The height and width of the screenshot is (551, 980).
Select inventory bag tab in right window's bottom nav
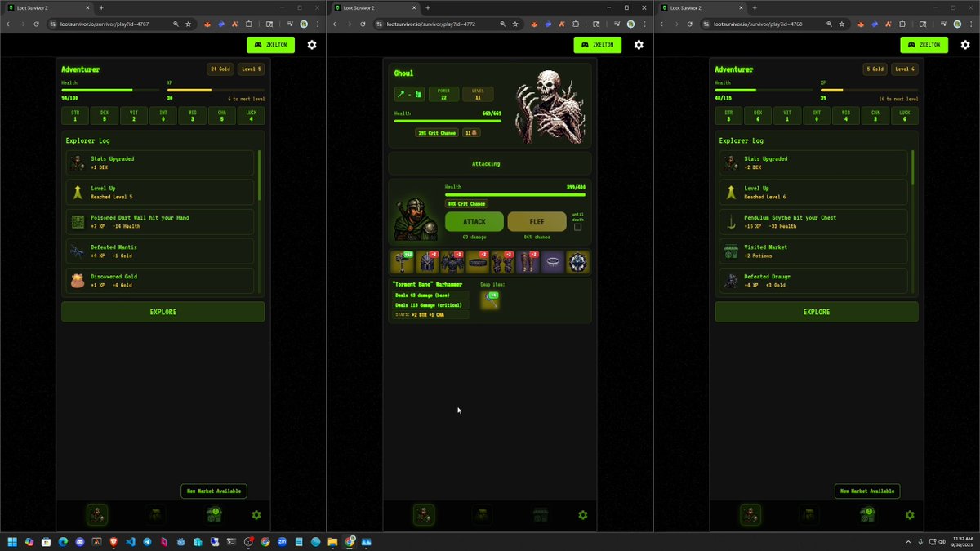(808, 515)
